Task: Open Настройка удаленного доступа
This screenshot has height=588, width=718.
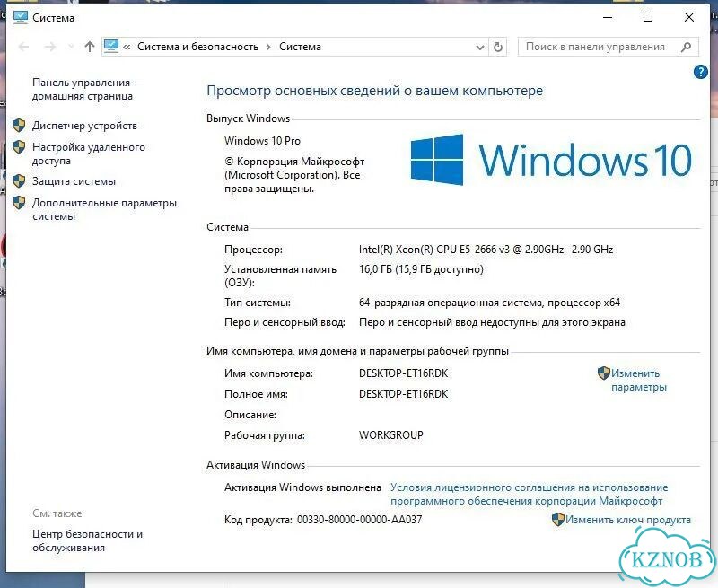Action: (88, 154)
